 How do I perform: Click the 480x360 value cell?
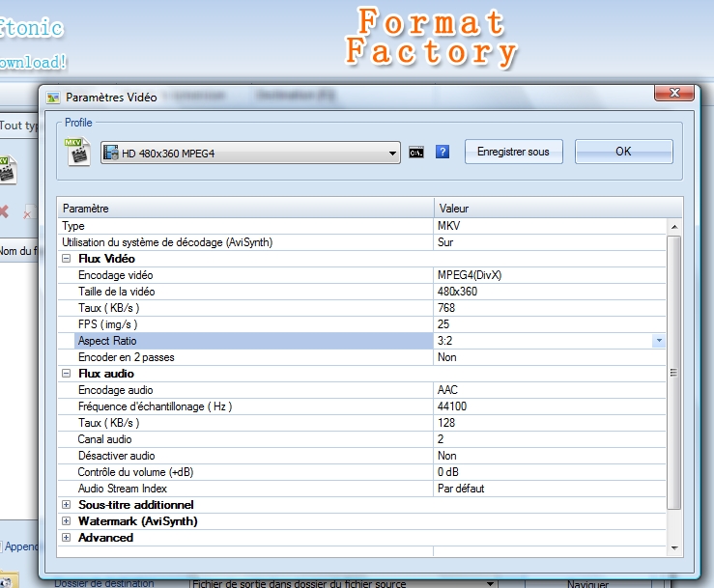(550, 292)
